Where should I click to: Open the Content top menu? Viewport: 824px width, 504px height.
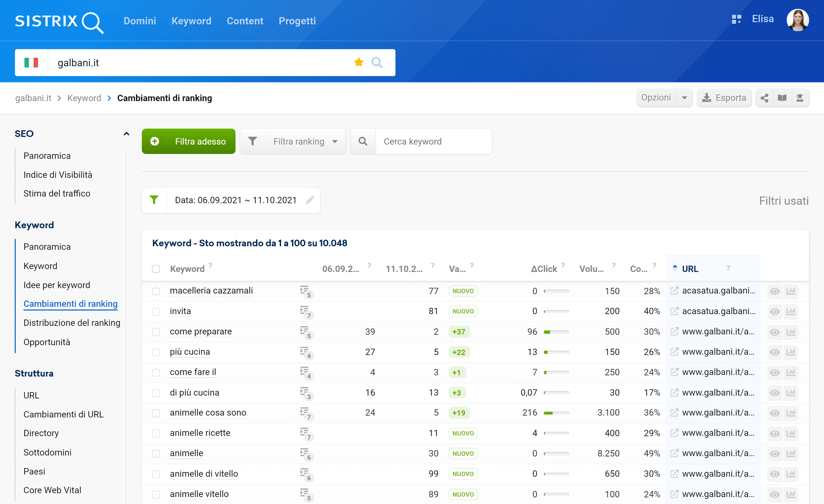click(x=245, y=21)
